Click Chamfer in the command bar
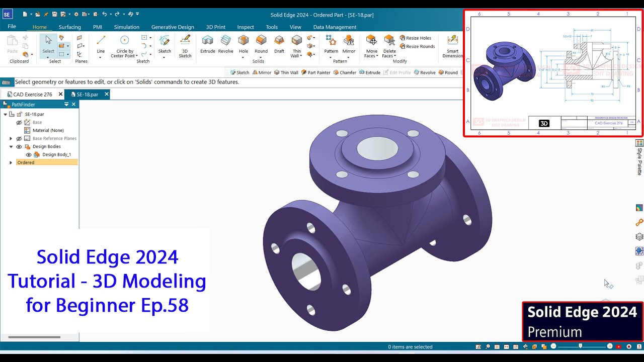Screen dimensions: 644x362 (x=344, y=72)
